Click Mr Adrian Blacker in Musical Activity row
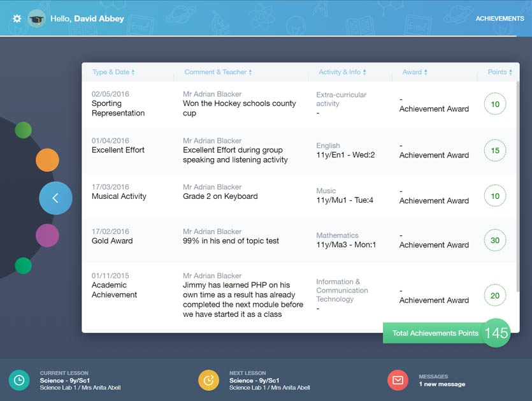Image resolution: width=532 pixels, height=401 pixels. pyautogui.click(x=212, y=187)
